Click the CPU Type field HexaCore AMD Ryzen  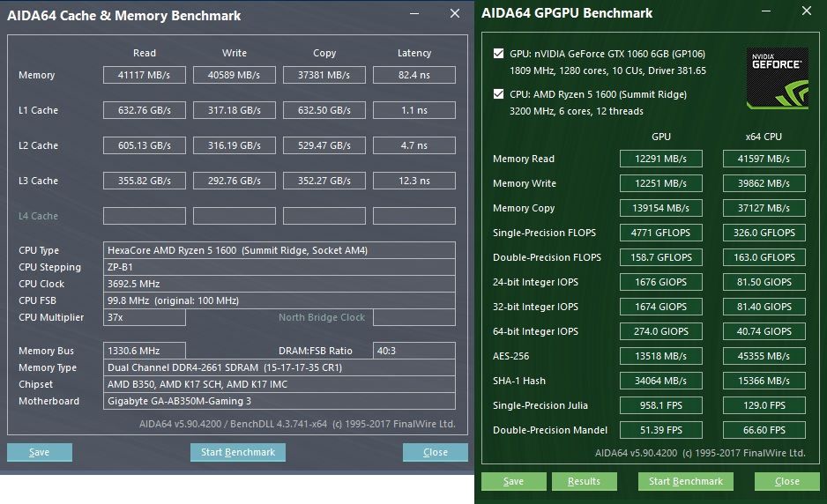pos(279,250)
